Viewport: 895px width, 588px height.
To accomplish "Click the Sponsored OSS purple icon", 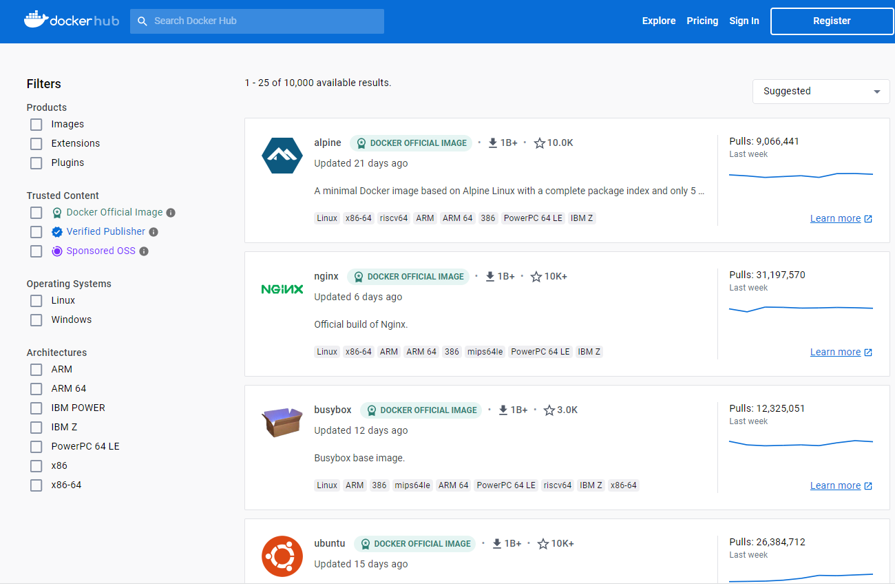I will 57,251.
